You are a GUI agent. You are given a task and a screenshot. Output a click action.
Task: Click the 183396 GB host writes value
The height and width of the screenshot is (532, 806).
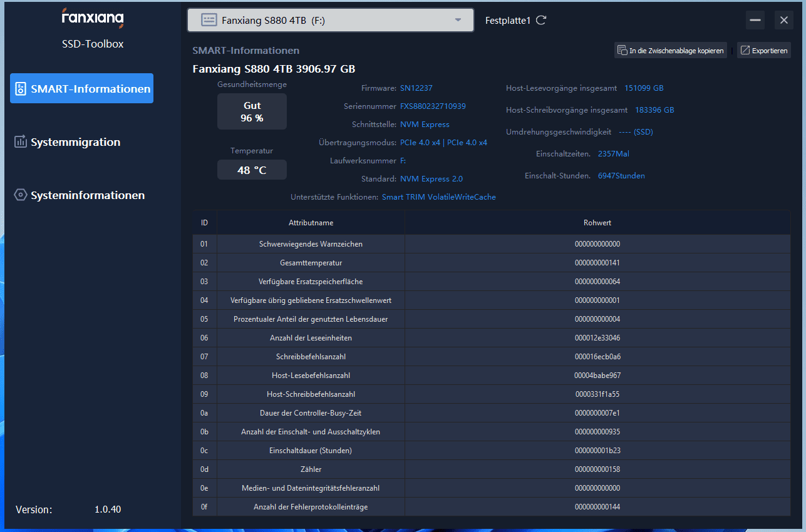654,110
